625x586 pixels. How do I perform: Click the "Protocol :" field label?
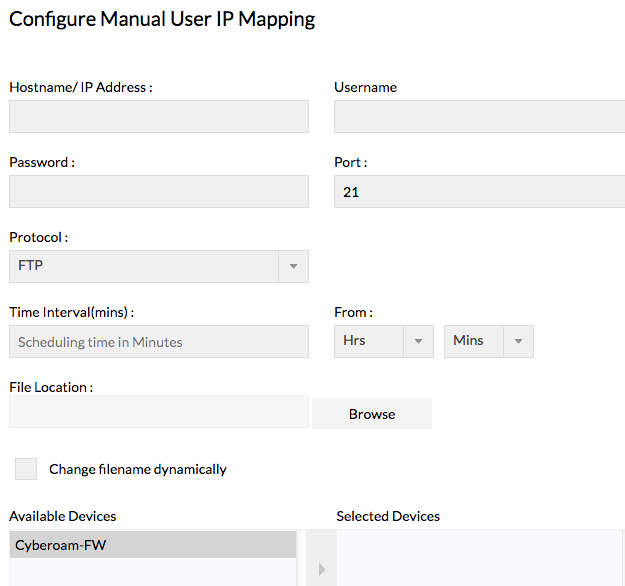pyautogui.click(x=39, y=238)
